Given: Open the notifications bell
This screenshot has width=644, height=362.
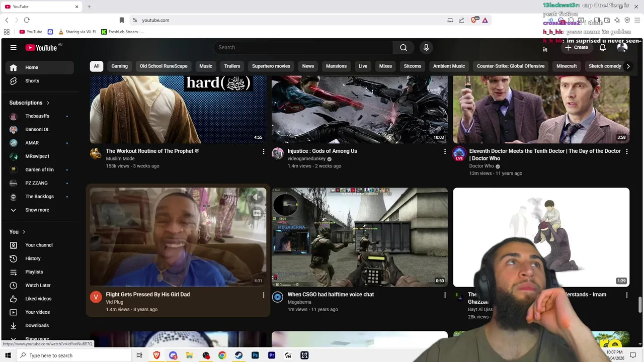Looking at the screenshot, I should coord(603,47).
